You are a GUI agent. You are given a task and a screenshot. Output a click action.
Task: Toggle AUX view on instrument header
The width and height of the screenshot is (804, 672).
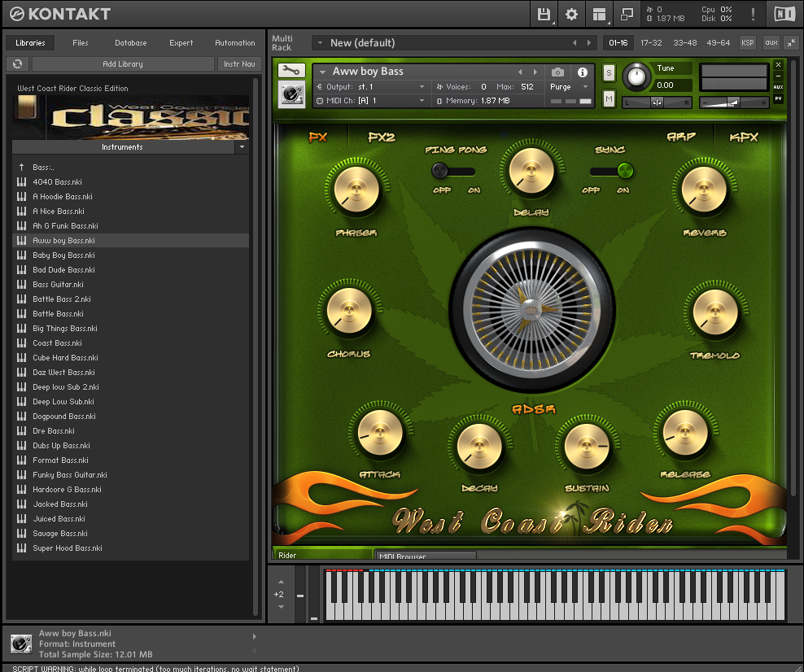click(x=778, y=87)
